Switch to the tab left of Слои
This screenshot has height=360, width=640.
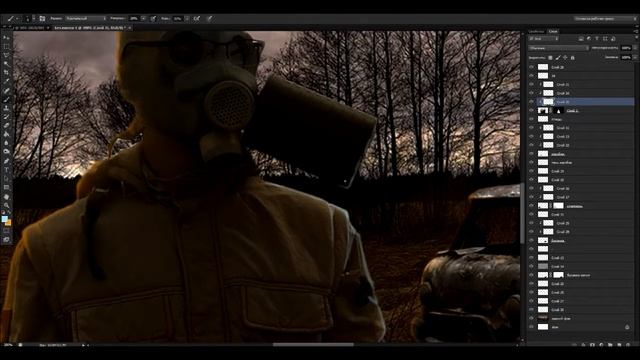pos(537,31)
